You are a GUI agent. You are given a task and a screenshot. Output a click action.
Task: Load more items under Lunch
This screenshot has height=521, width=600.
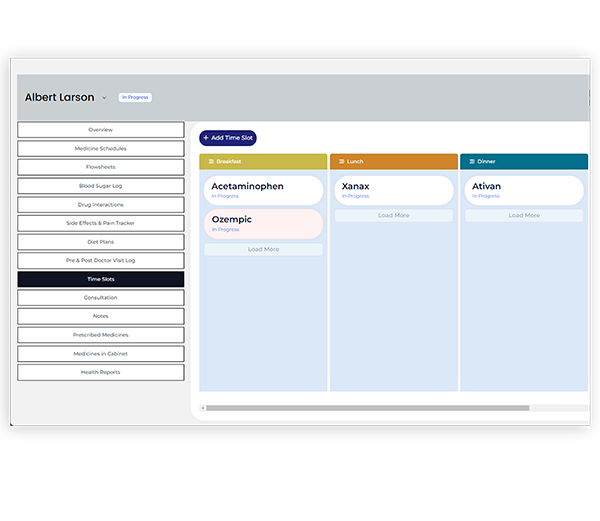(x=394, y=216)
